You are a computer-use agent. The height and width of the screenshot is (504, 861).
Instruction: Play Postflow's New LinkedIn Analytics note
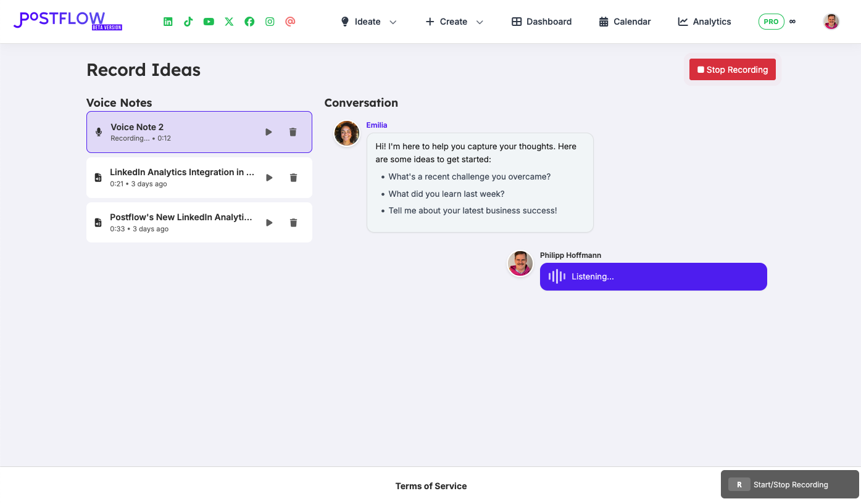(x=268, y=222)
